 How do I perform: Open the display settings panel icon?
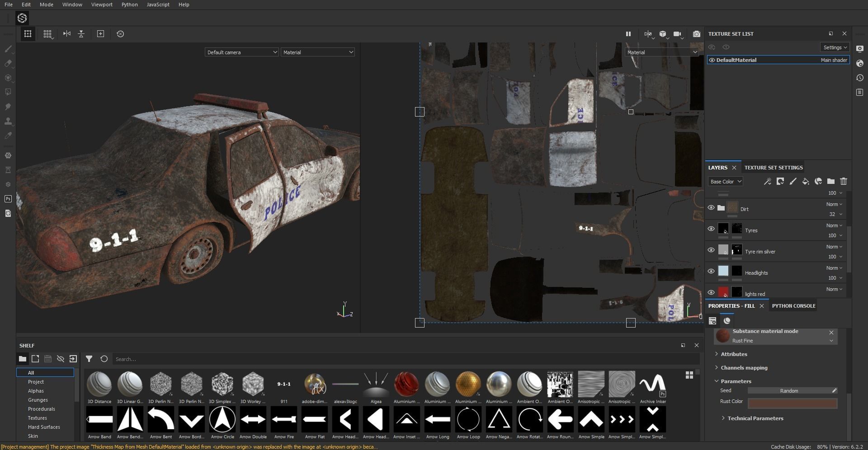click(x=860, y=48)
